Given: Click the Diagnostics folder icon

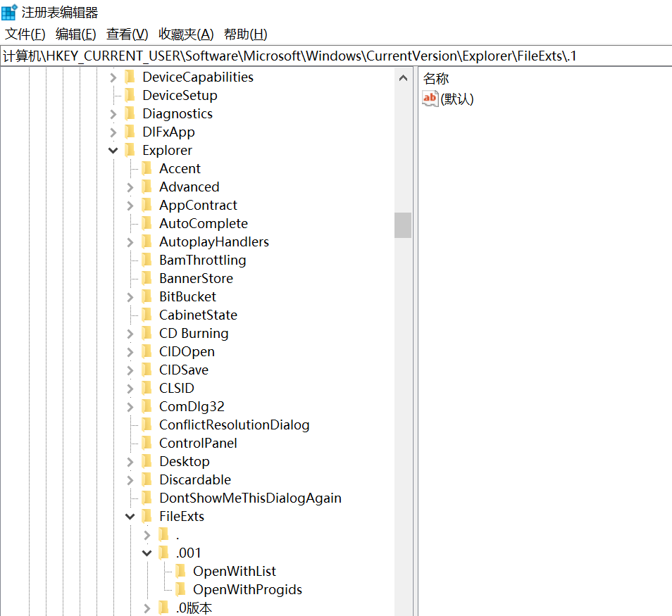Looking at the screenshot, I should tap(130, 113).
